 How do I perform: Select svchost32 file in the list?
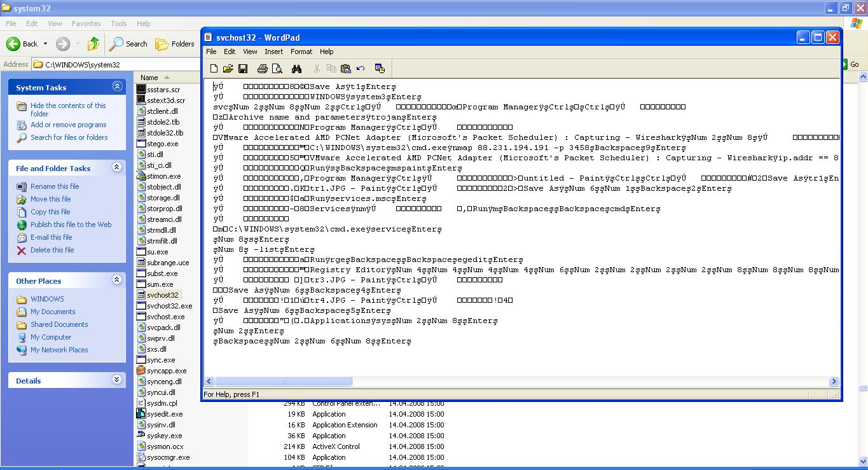tap(159, 295)
